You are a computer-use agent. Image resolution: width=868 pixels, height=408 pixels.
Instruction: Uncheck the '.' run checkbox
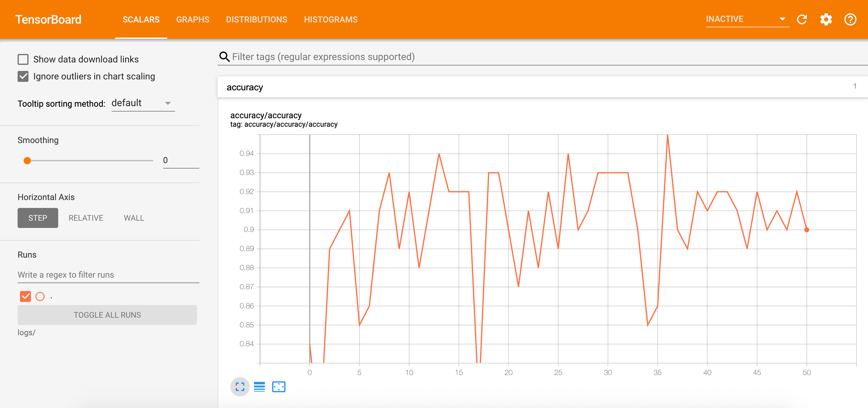click(25, 296)
